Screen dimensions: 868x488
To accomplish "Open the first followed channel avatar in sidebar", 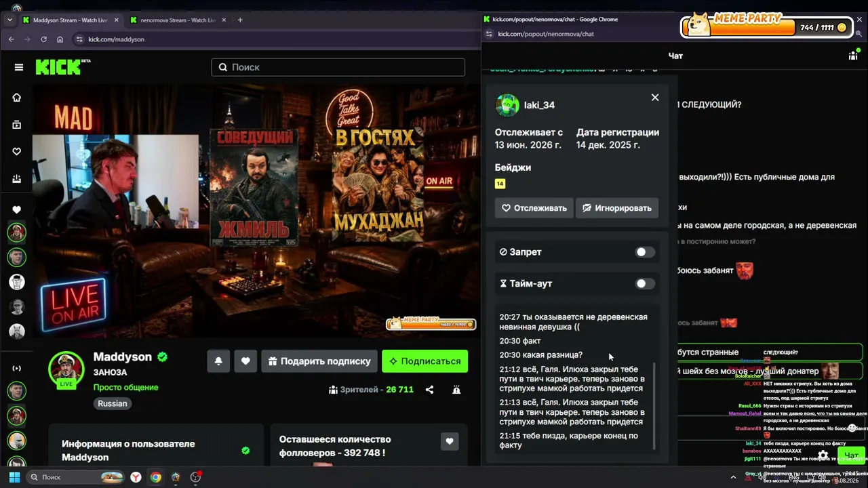I will (17, 232).
